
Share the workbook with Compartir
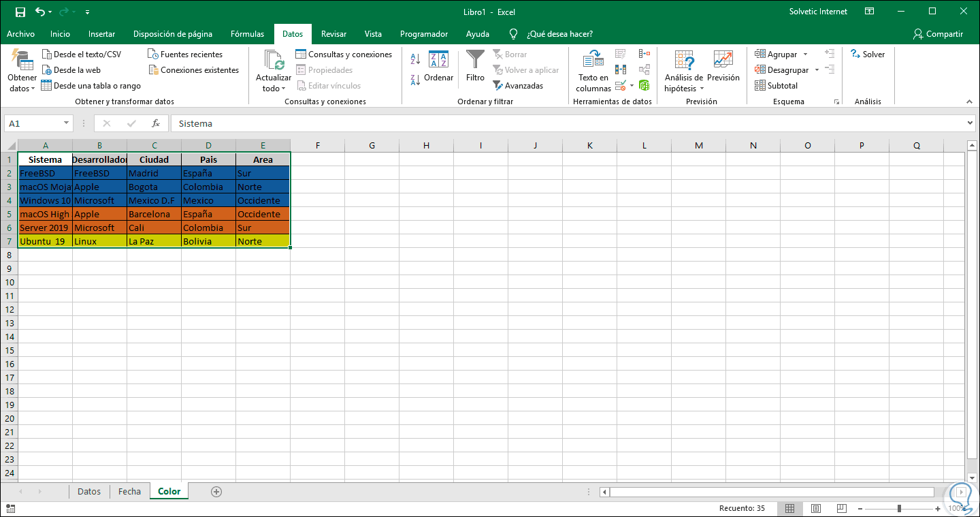tap(938, 34)
